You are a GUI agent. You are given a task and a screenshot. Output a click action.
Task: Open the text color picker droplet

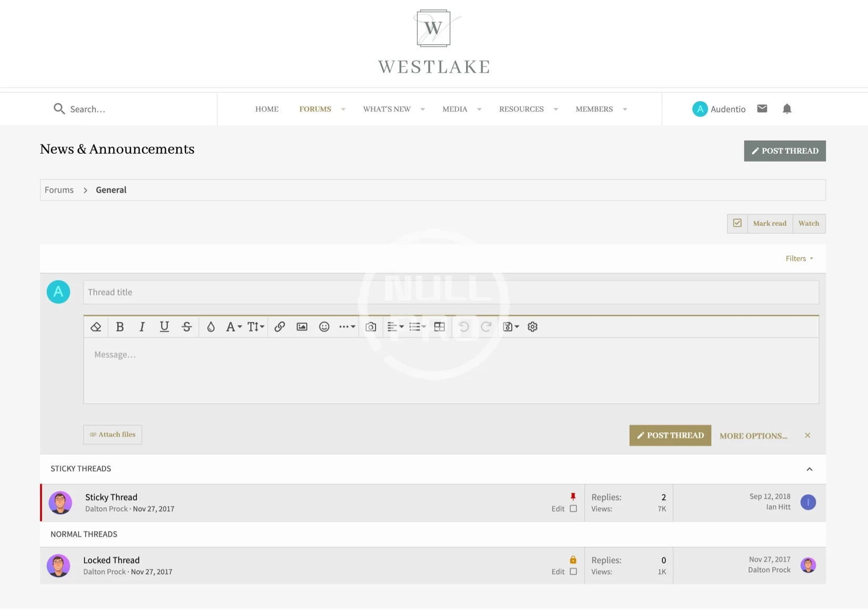coord(211,327)
